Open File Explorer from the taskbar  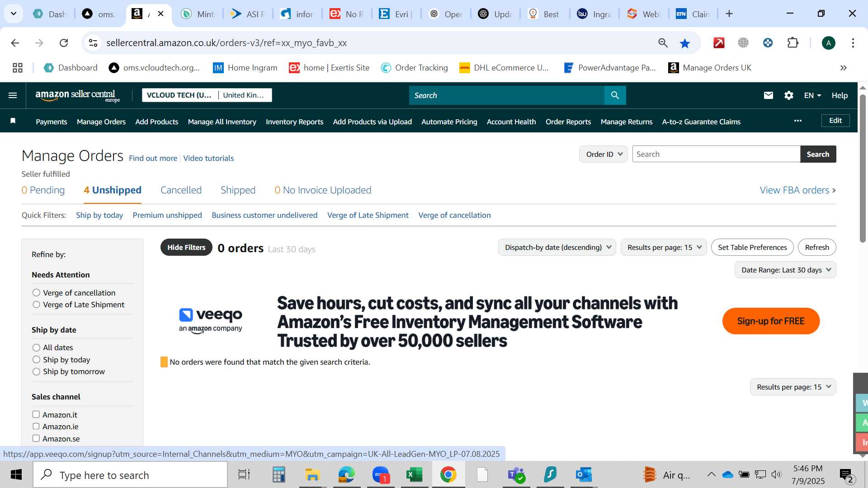point(312,475)
